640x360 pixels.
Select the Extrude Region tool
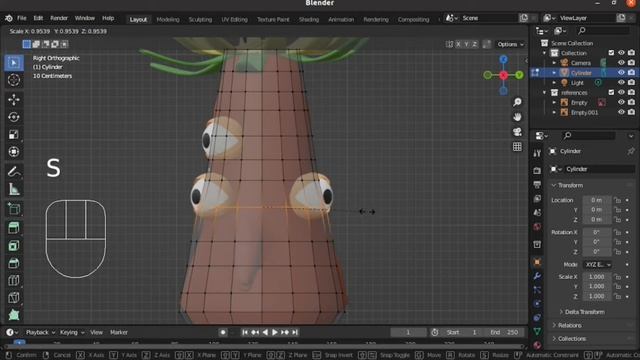(x=14, y=228)
